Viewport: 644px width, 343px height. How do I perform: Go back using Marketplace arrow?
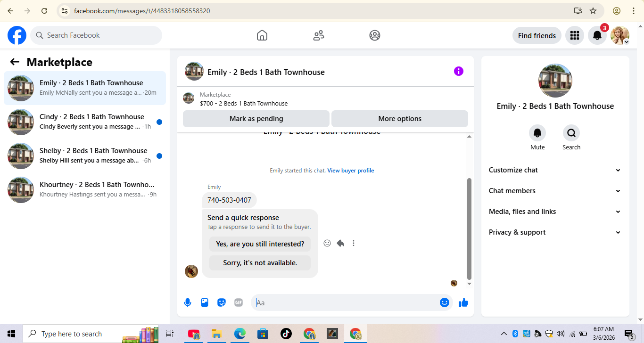(x=15, y=62)
